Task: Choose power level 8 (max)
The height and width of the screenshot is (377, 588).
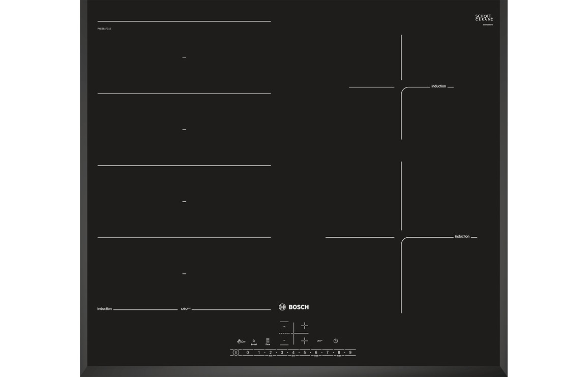Action: click(x=339, y=353)
